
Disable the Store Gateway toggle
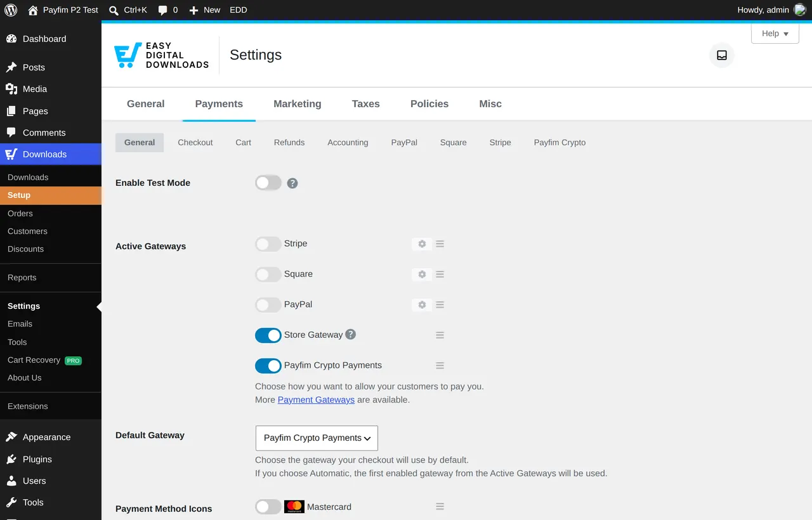(268, 335)
